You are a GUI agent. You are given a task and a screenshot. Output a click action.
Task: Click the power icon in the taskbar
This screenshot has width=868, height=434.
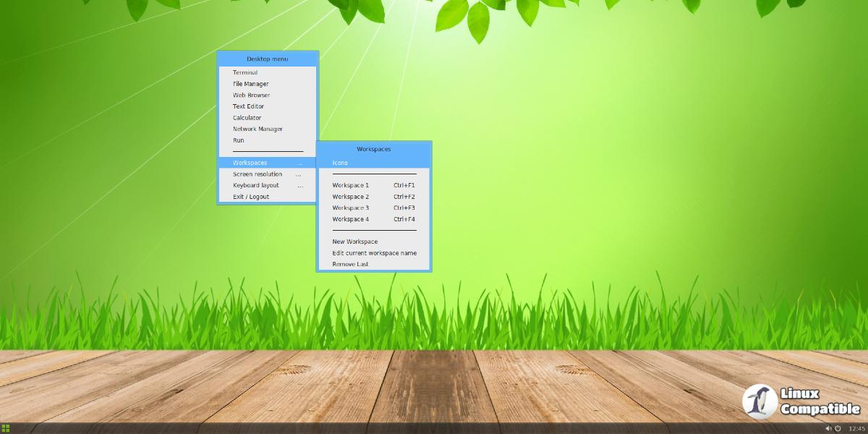point(838,428)
